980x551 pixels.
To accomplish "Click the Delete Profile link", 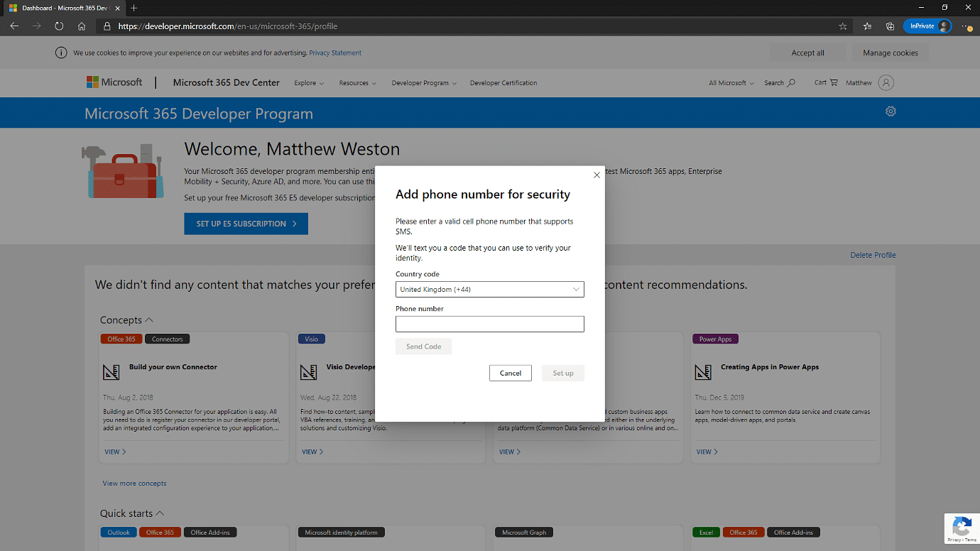I will coord(873,255).
